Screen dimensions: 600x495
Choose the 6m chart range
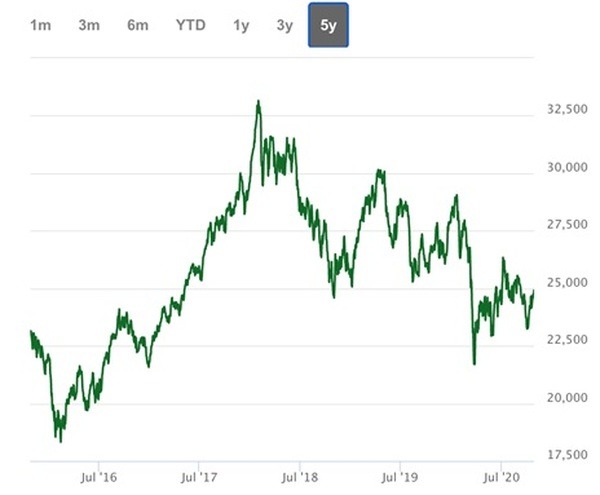[138, 25]
